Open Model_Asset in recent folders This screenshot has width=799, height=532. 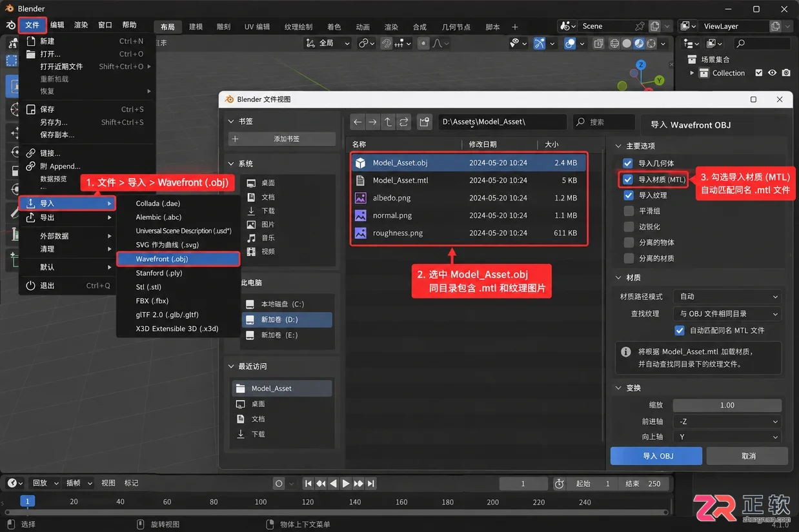tap(282, 388)
